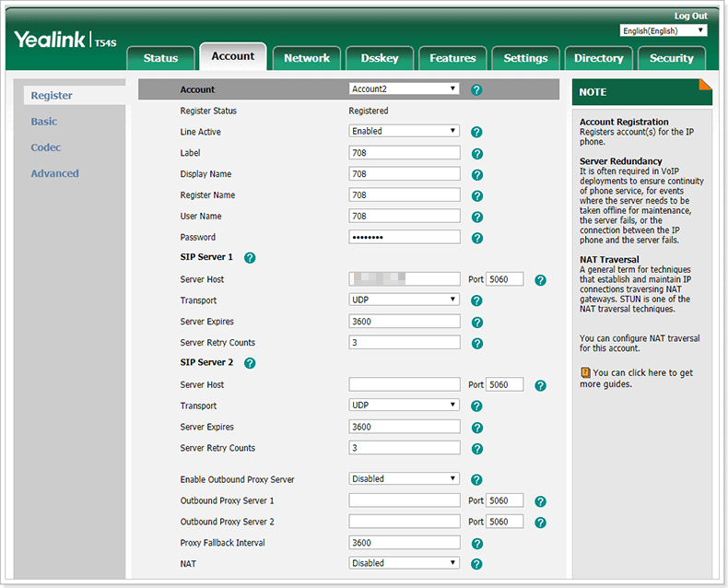Select Register in the sidebar
728x588 pixels.
point(52,95)
